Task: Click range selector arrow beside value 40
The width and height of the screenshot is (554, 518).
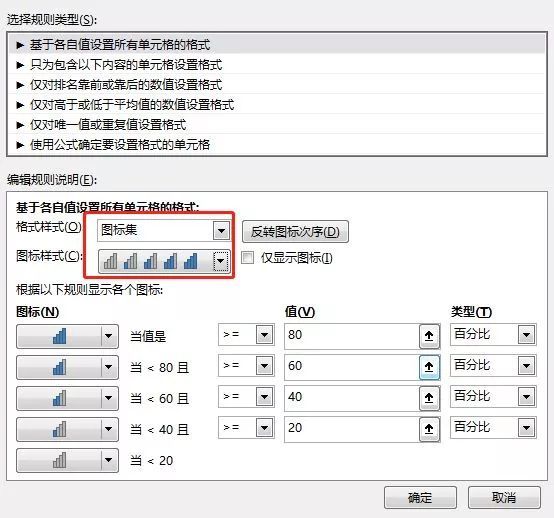Action: 429,398
